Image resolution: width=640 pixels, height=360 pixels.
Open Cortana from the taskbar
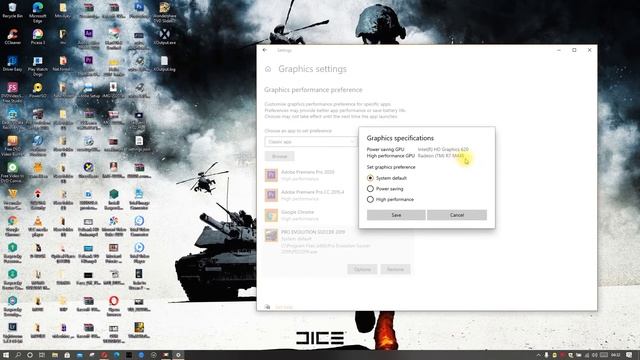coord(30,355)
